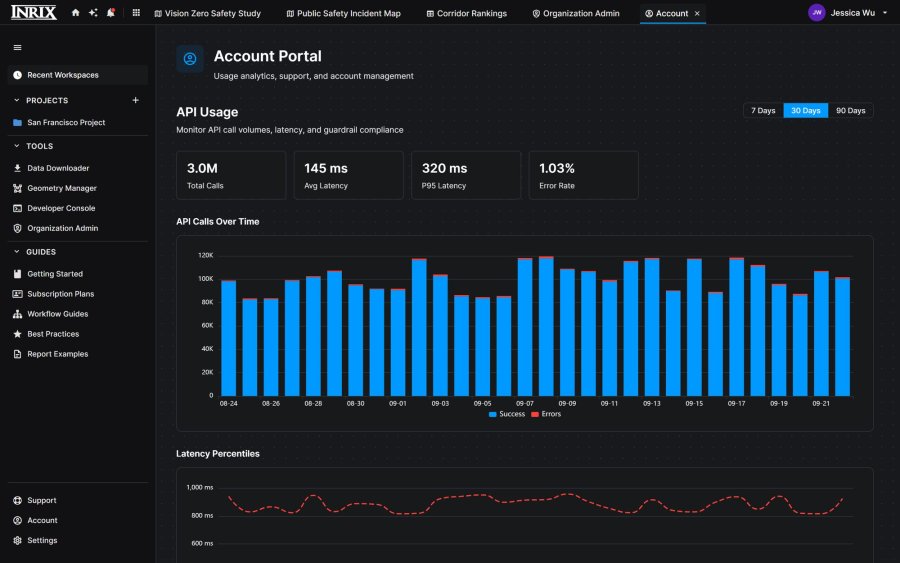Click the 320 ms P95 Latency card
The width and height of the screenshot is (900, 563).
tap(466, 176)
